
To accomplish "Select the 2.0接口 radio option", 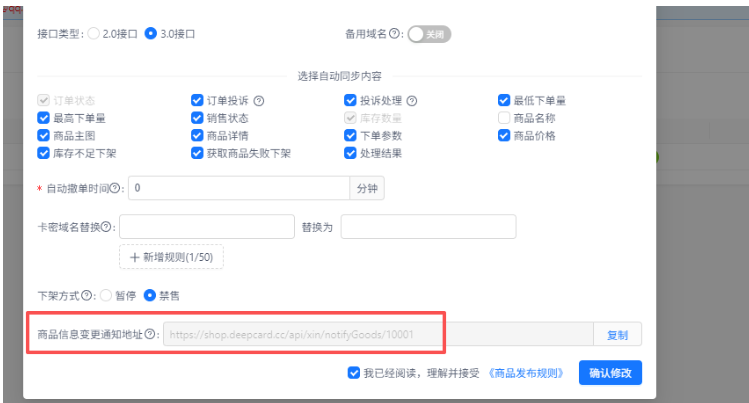I will [94, 34].
